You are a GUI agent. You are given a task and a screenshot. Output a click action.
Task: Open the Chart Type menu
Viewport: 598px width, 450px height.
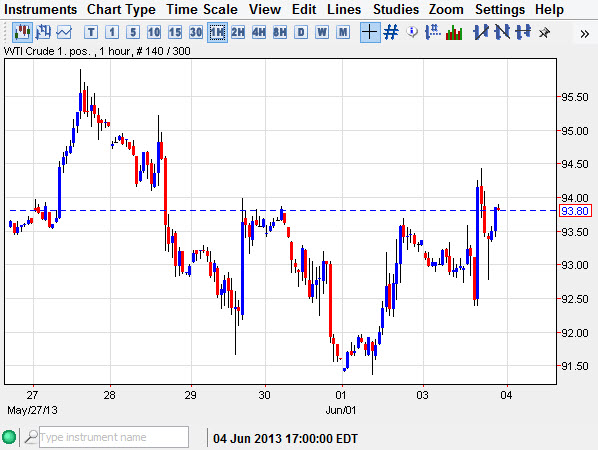tap(121, 9)
